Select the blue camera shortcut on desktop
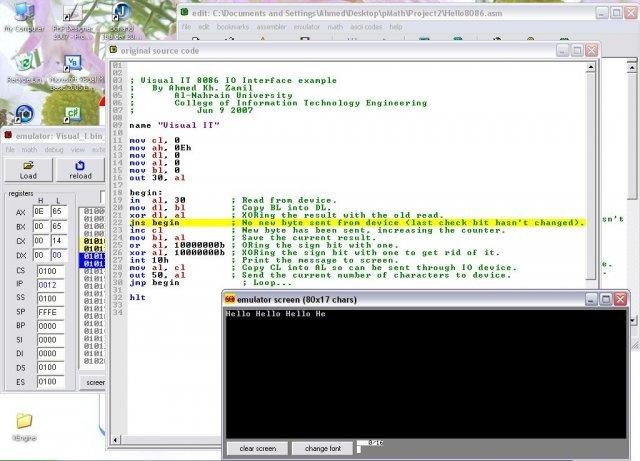 [24, 114]
